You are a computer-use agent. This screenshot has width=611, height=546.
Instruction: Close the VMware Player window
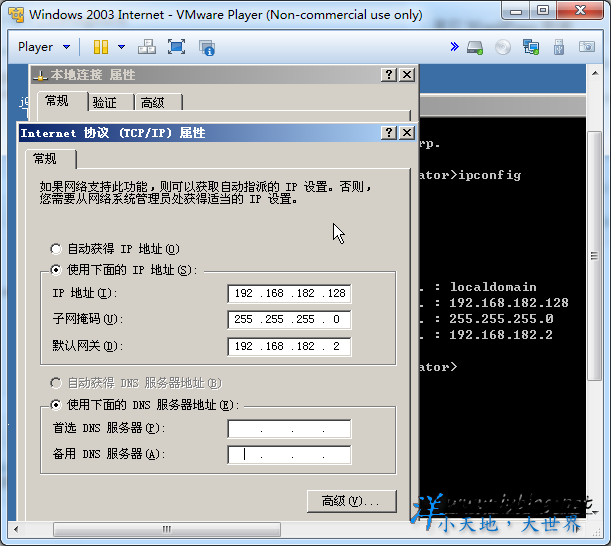click(581, 11)
